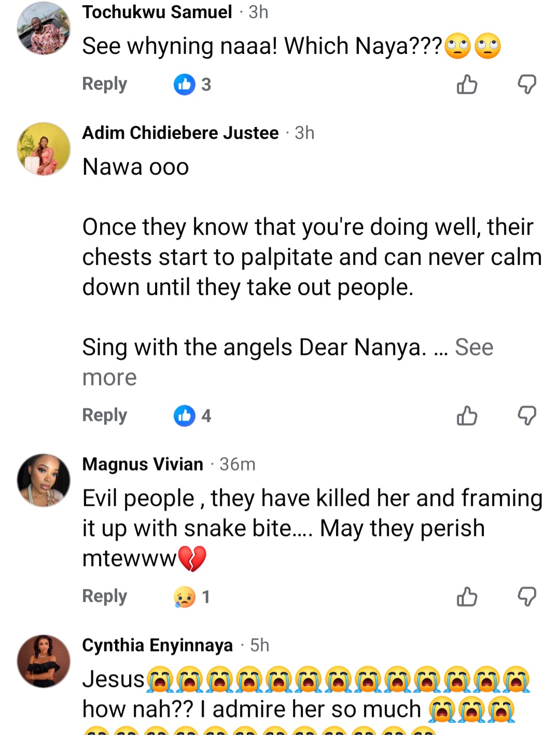560x735 pixels.
Task: View sad reaction on Magnus Vivian's comment
Action: 192,597
